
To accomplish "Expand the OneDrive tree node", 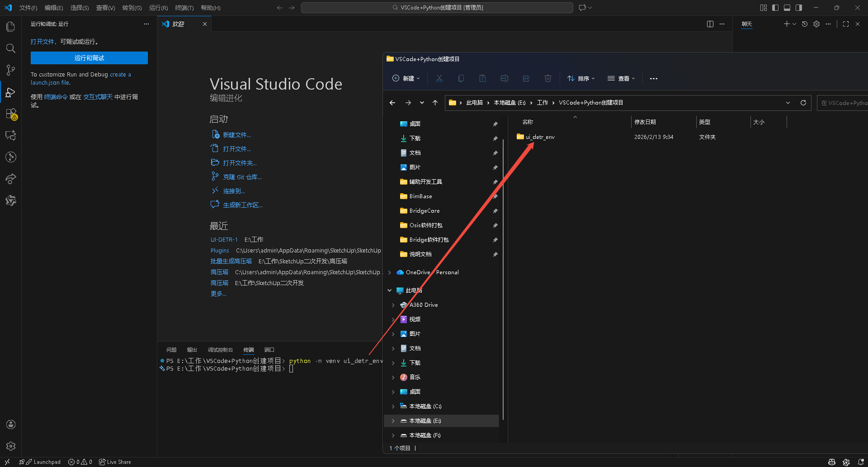I will click(389, 272).
